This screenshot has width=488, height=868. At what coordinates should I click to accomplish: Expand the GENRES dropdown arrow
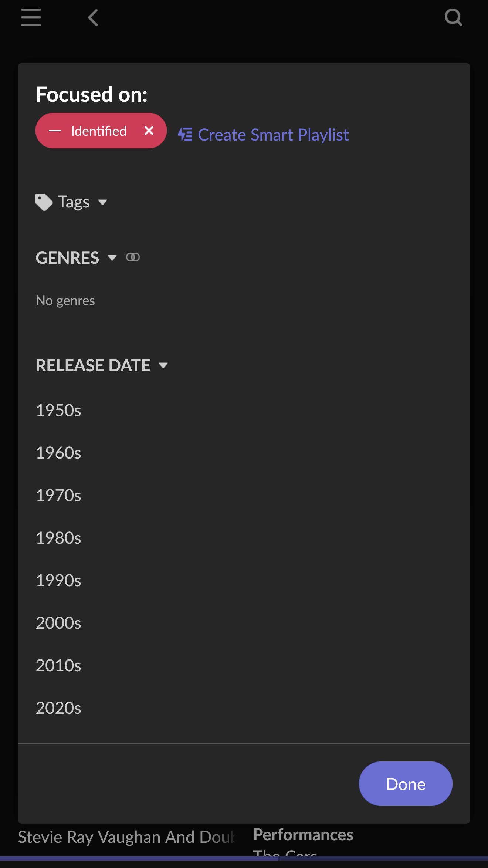112,258
